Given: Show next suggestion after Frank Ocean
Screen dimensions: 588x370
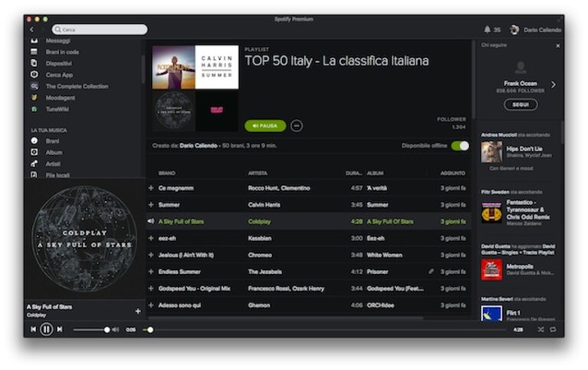Looking at the screenshot, I should (x=554, y=84).
